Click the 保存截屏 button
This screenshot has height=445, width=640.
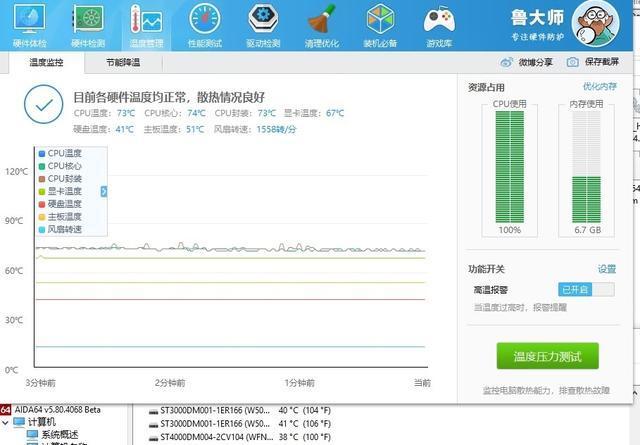tap(602, 62)
